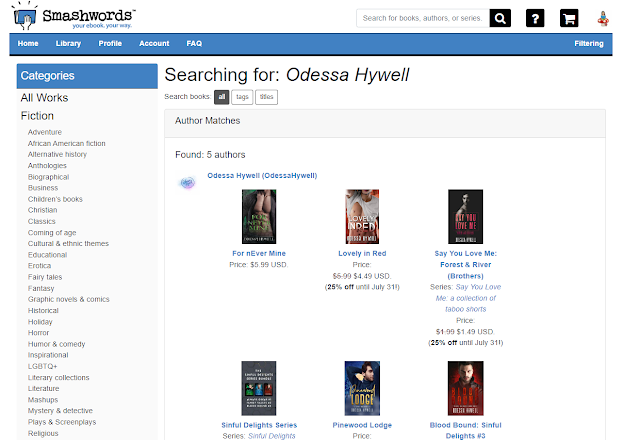
Task: Select the Fairy tales category
Action: [x=45, y=277]
